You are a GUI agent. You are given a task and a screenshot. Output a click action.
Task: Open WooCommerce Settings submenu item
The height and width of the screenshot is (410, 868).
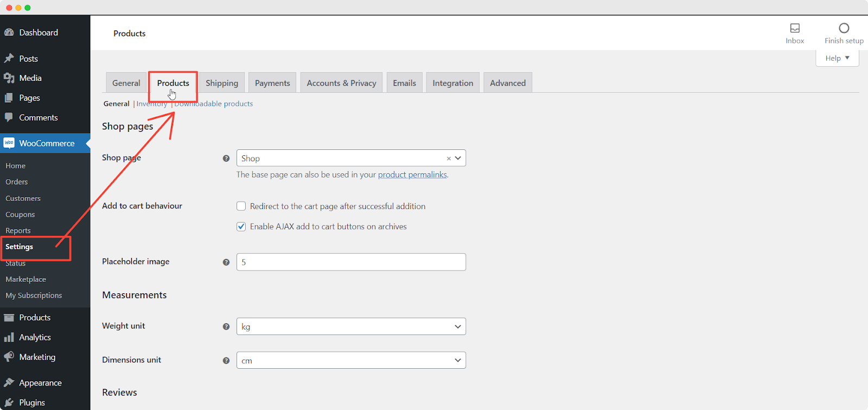(x=20, y=247)
